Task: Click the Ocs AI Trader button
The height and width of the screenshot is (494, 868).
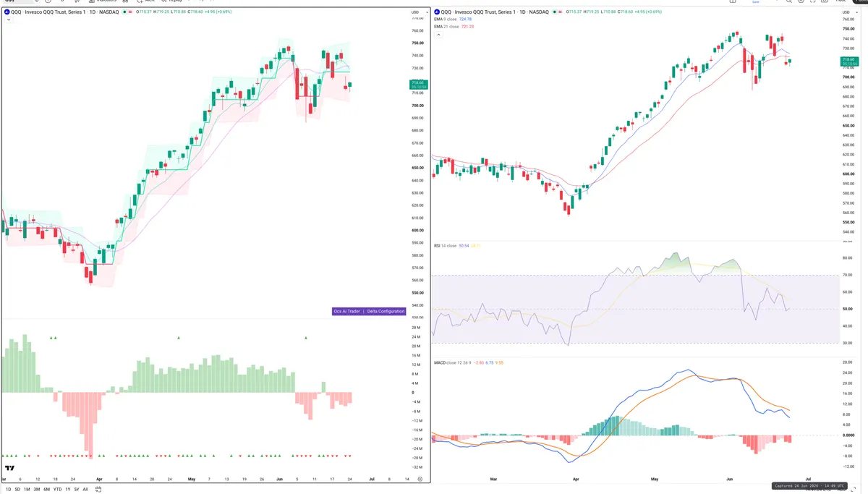Action: tap(346, 311)
